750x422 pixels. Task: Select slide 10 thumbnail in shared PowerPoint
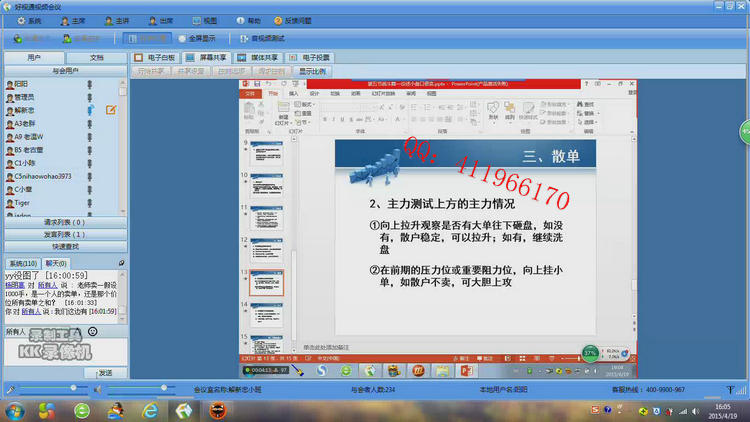pyautogui.click(x=266, y=185)
